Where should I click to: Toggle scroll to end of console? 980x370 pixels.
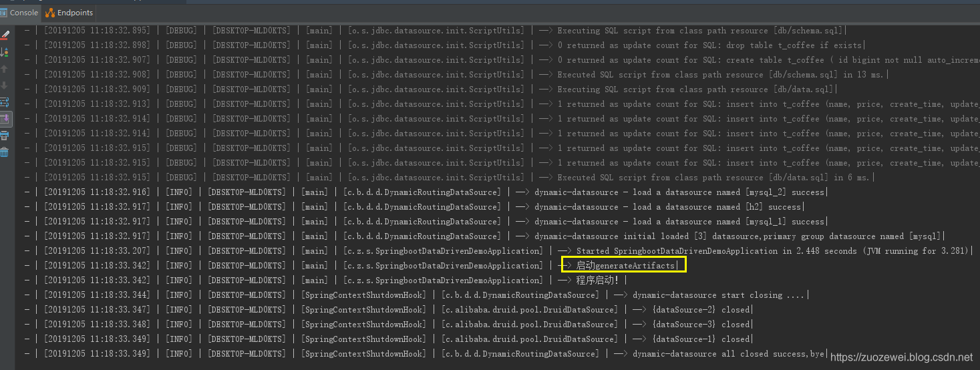coord(5,119)
